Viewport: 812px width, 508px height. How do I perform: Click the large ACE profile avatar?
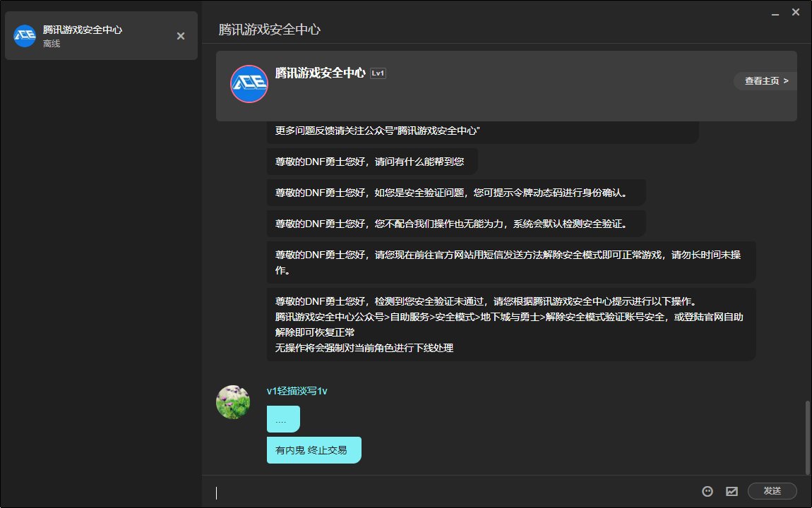click(x=249, y=84)
